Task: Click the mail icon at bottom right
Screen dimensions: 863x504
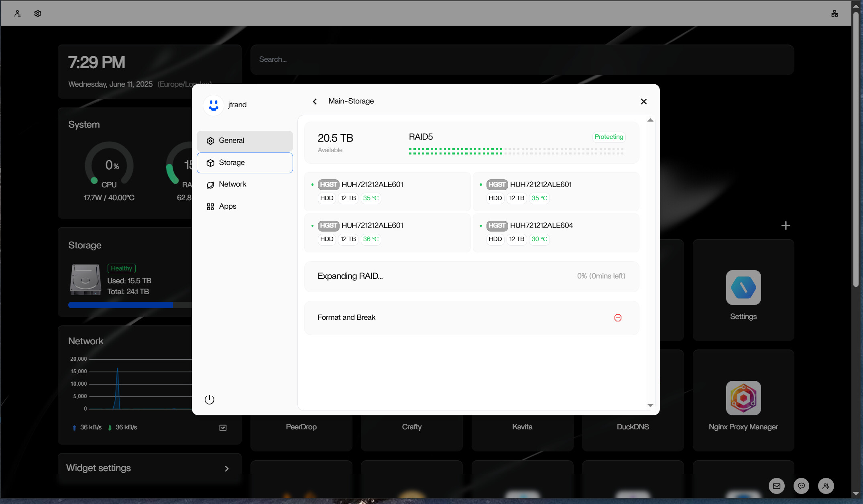Action: 777,486
